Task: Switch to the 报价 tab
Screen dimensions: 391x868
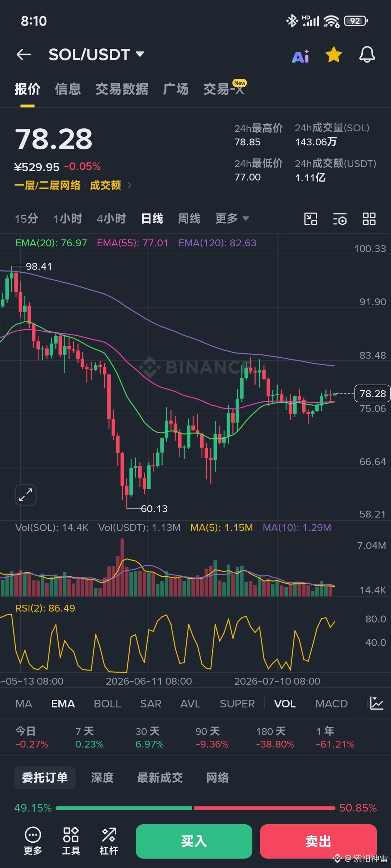Action: pos(27,89)
